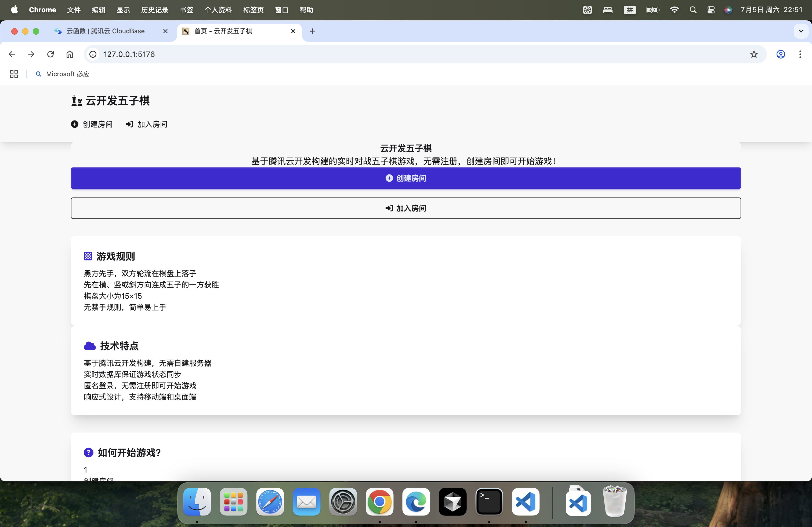Open the 编辑 menu

(x=99, y=10)
